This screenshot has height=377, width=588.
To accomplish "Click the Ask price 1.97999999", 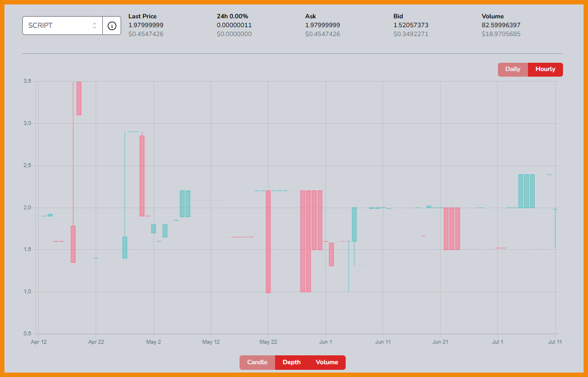I will (x=322, y=25).
